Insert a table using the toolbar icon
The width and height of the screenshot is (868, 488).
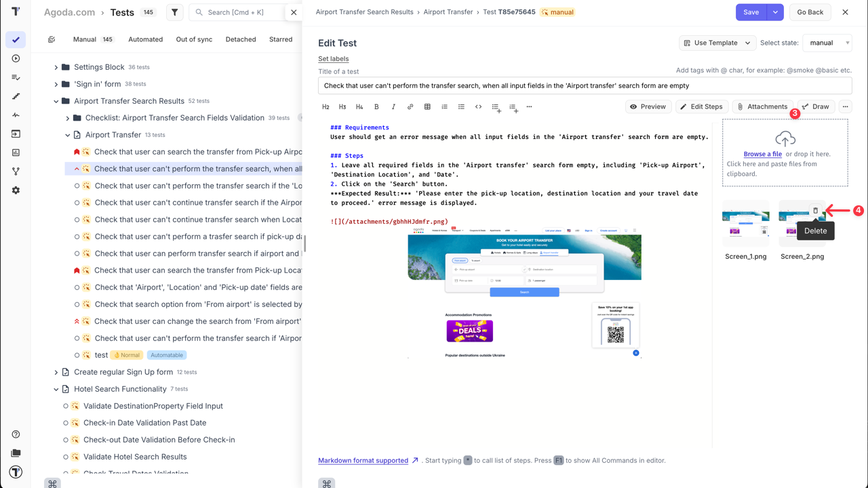[x=427, y=106]
